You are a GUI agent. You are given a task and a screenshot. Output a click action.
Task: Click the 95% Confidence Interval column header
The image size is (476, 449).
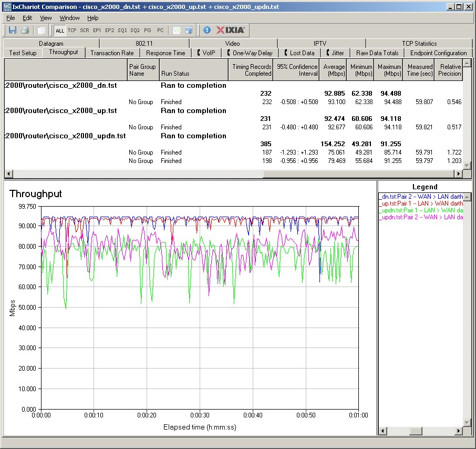(x=296, y=70)
